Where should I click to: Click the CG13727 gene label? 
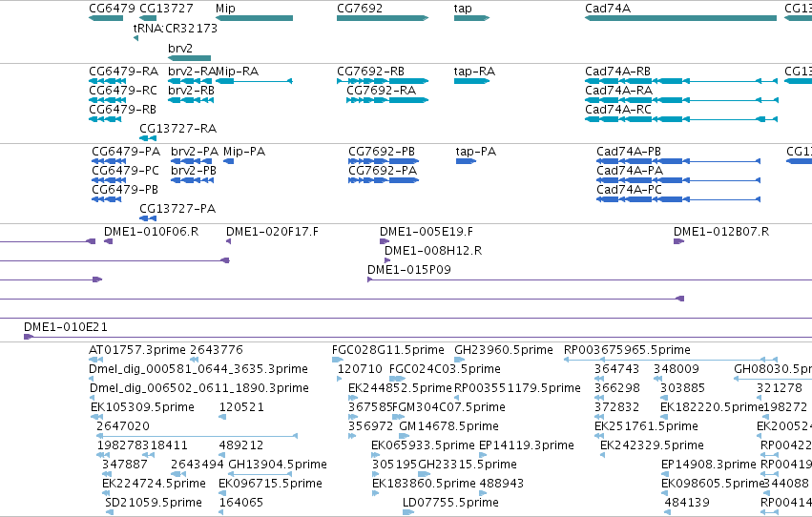pos(166,9)
